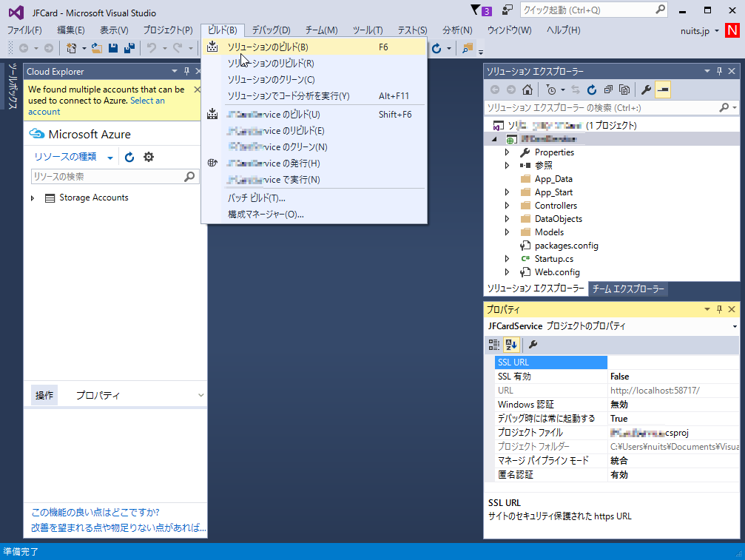Click 改善を望まれる点 feedback link

(118, 527)
